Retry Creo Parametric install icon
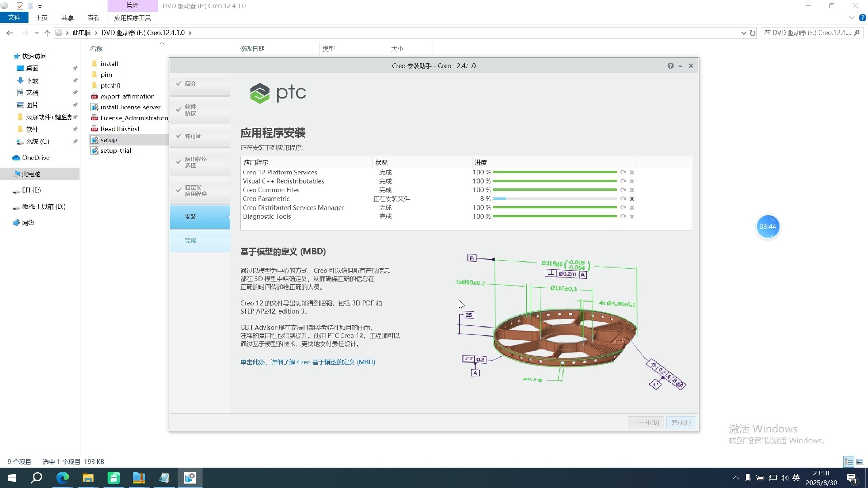Viewport: 868px width, 488px height. click(623, 199)
